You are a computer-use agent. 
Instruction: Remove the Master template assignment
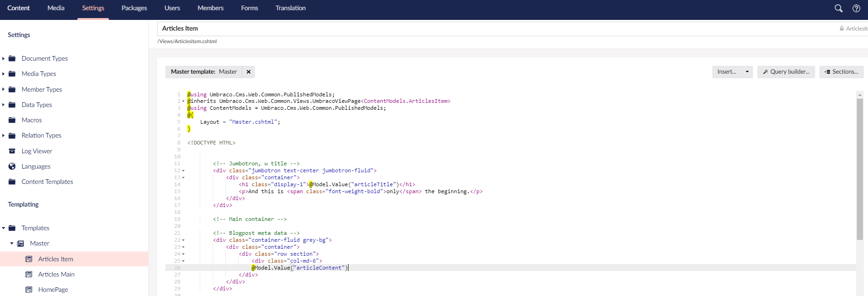tap(248, 72)
